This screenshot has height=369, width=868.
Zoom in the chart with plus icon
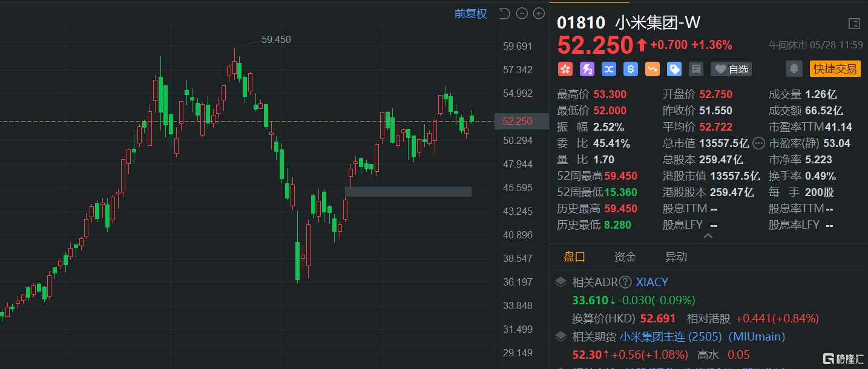[539, 14]
